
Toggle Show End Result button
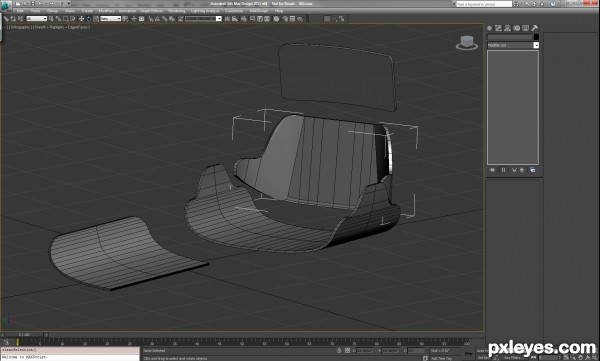pyautogui.click(x=503, y=170)
